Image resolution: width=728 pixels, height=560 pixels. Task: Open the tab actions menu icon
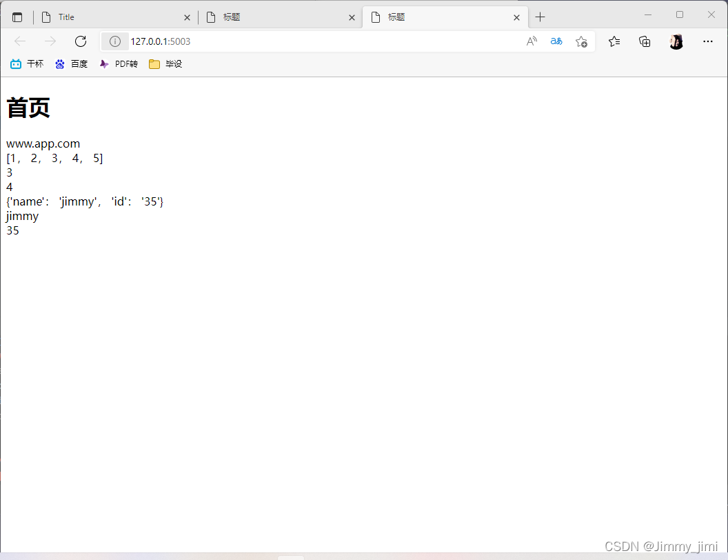click(17, 18)
